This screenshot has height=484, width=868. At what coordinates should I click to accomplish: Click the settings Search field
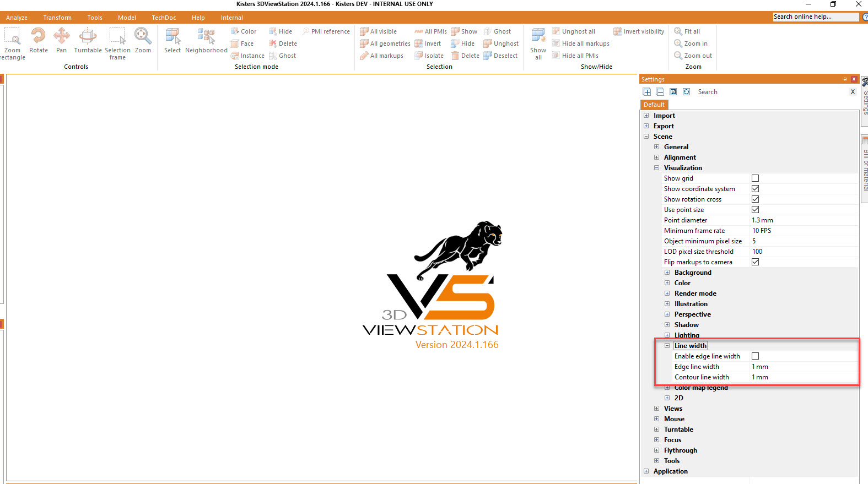click(772, 92)
